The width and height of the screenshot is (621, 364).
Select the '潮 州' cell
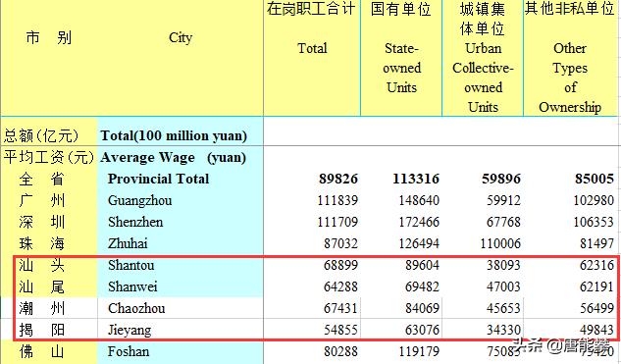click(41, 308)
